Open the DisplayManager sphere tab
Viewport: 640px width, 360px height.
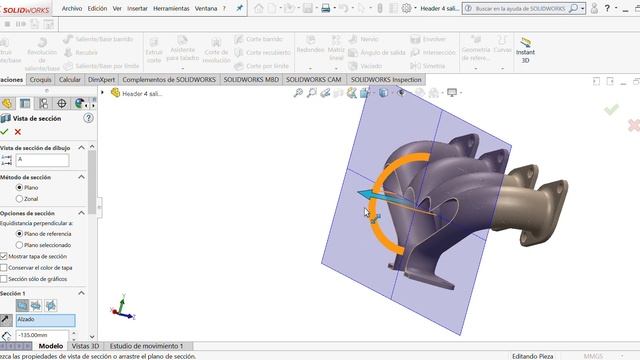click(x=80, y=104)
